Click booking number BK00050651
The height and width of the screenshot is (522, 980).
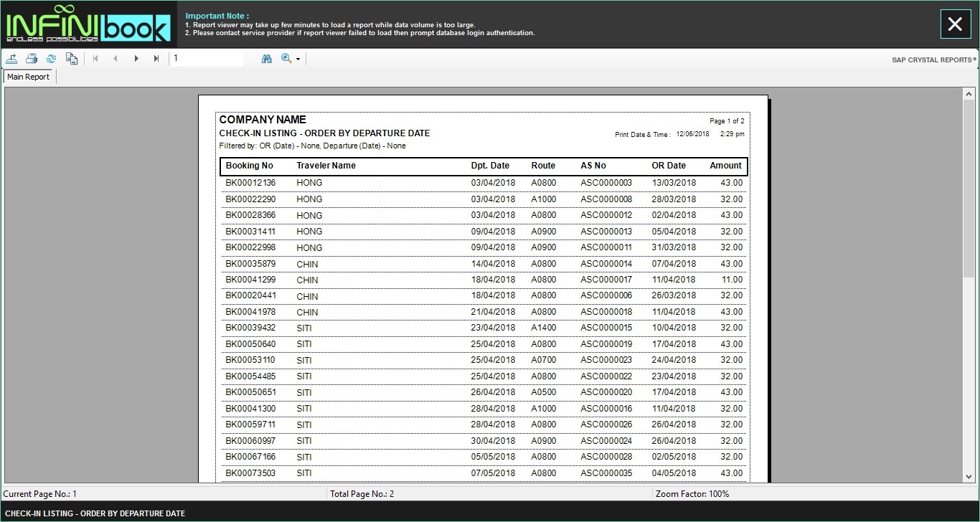click(x=250, y=392)
